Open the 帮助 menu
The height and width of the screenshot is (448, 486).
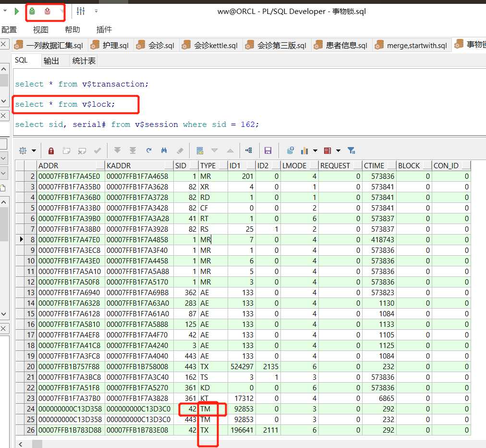[73, 30]
